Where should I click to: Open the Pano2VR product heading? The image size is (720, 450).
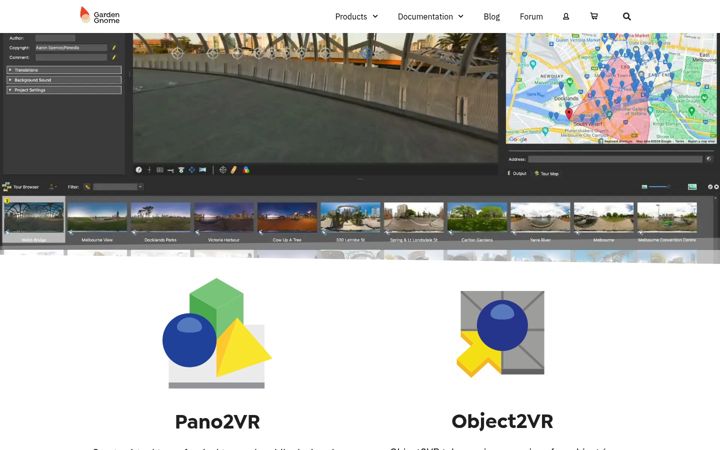(x=217, y=422)
